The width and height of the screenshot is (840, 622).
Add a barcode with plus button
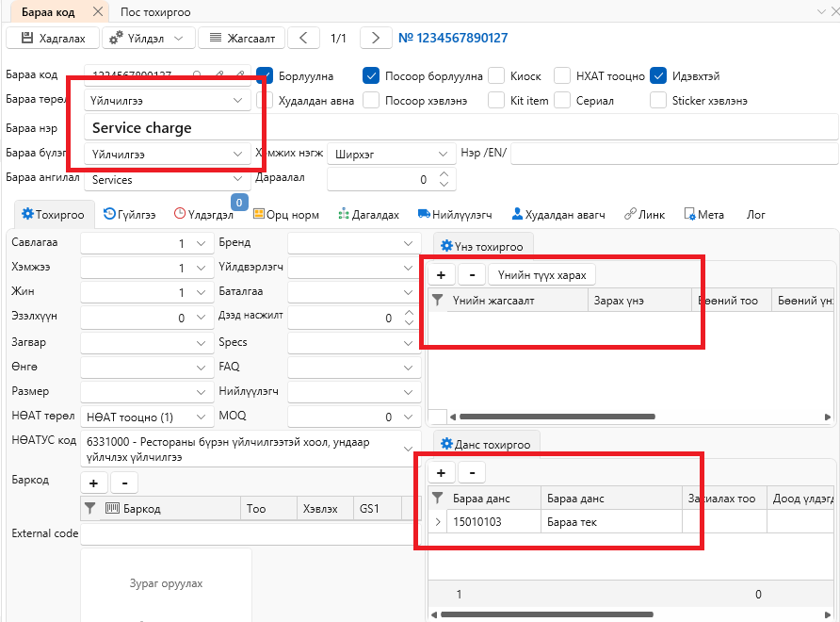click(x=94, y=483)
